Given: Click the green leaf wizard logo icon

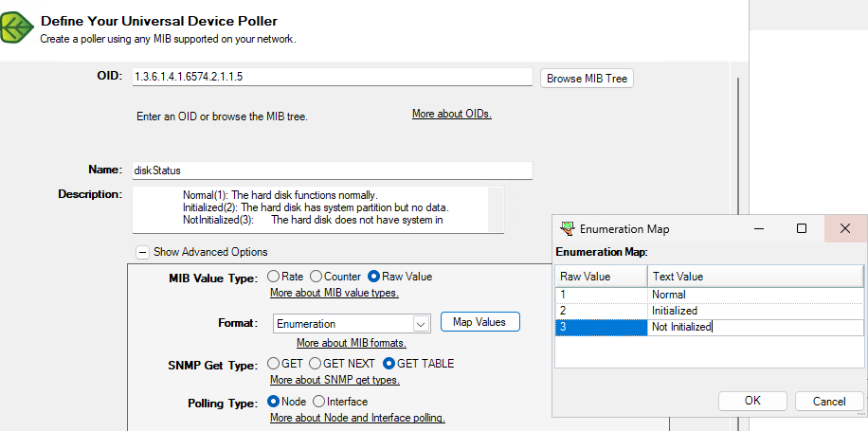Looking at the screenshot, I should coord(17,27).
